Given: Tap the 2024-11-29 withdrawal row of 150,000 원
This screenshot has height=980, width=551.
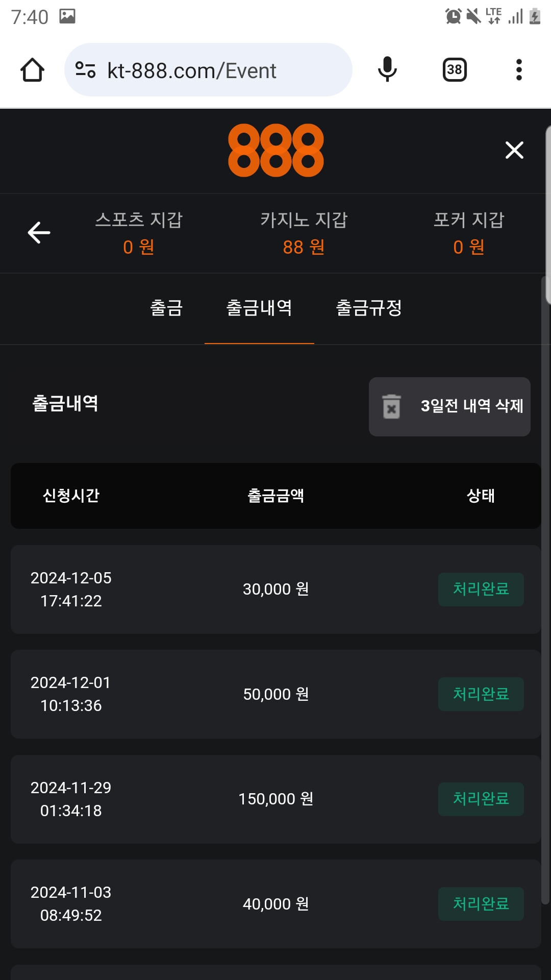Looking at the screenshot, I should [x=275, y=799].
